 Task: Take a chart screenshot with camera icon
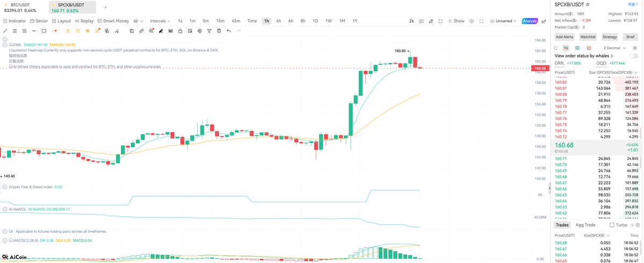[x=421, y=21]
